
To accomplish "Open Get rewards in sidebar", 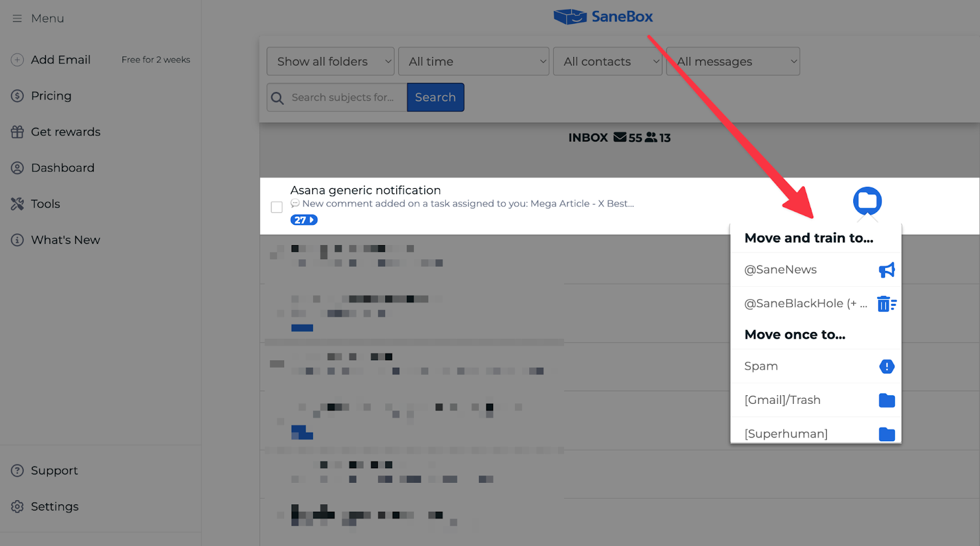I will (66, 132).
